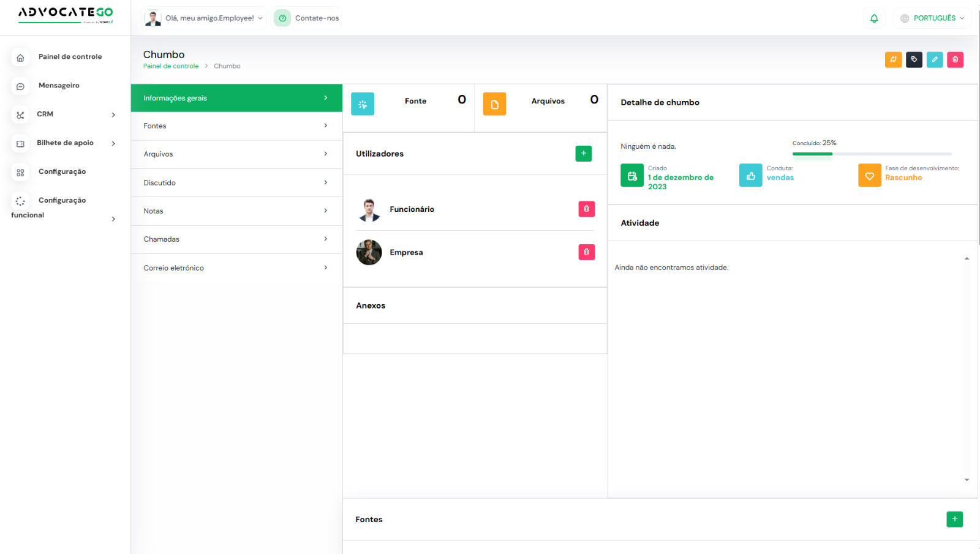The width and height of the screenshot is (980, 554).
Task: Remove Funcionário with its trash icon
Action: [x=586, y=209]
